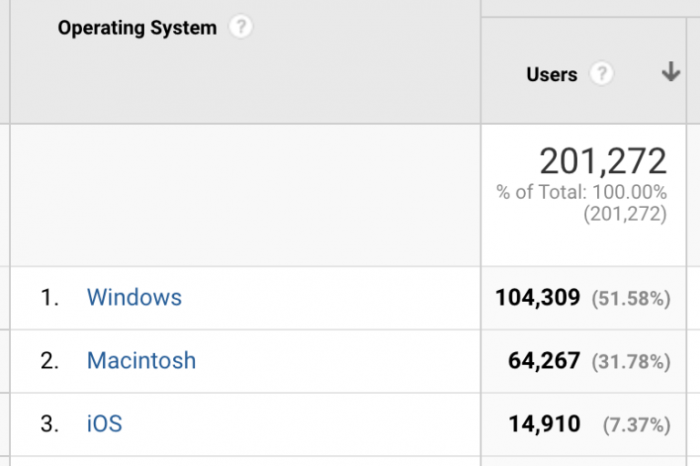Select the iOS users count 14,910
This screenshot has width=700, height=466.
[545, 424]
